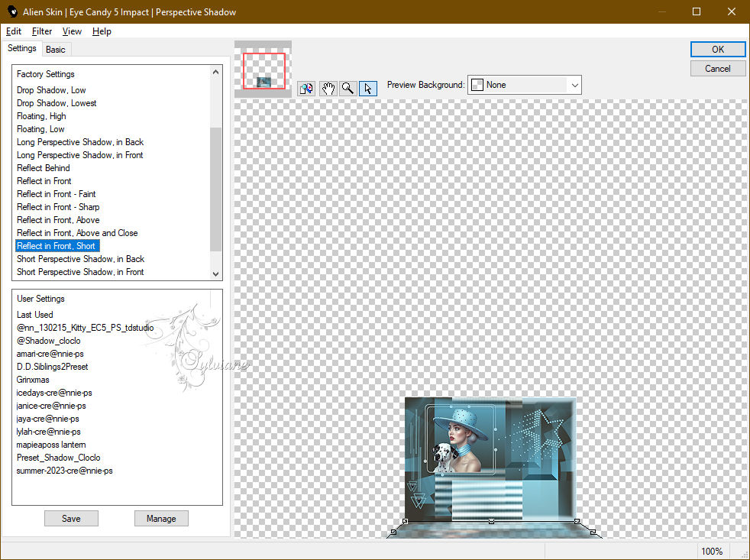Select 'mapieaposs lantern' user preset
The image size is (750, 560).
coord(50,444)
